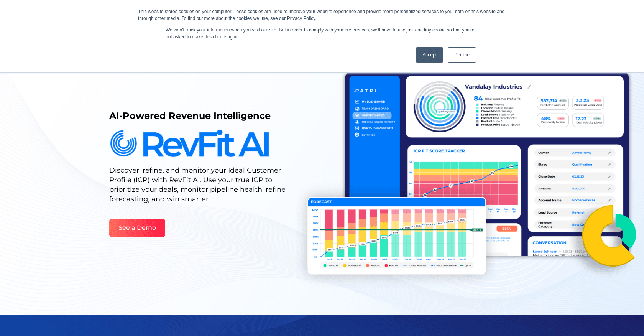The height and width of the screenshot is (336, 644).
Task: Click the PATRI logo in sidebar
Action: click(x=365, y=91)
